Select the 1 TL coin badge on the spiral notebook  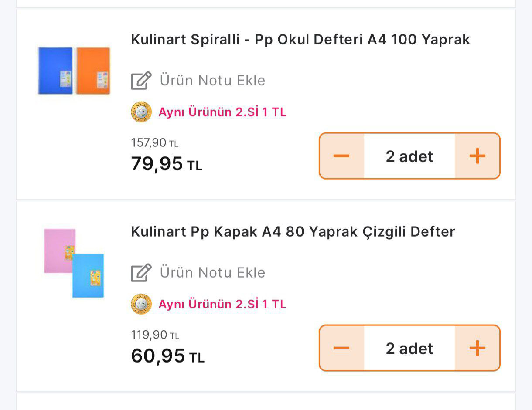141,112
